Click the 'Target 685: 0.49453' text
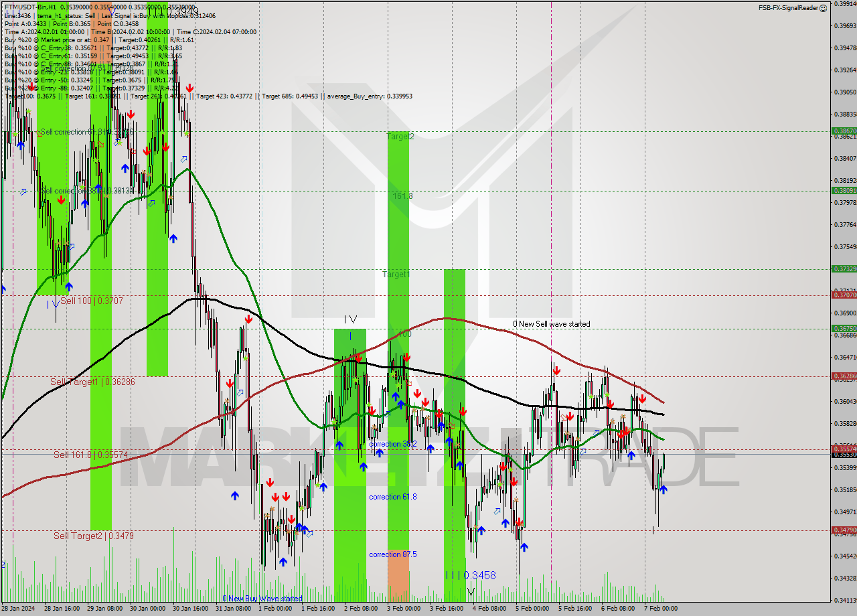This screenshot has height=616, width=857. 291,96
